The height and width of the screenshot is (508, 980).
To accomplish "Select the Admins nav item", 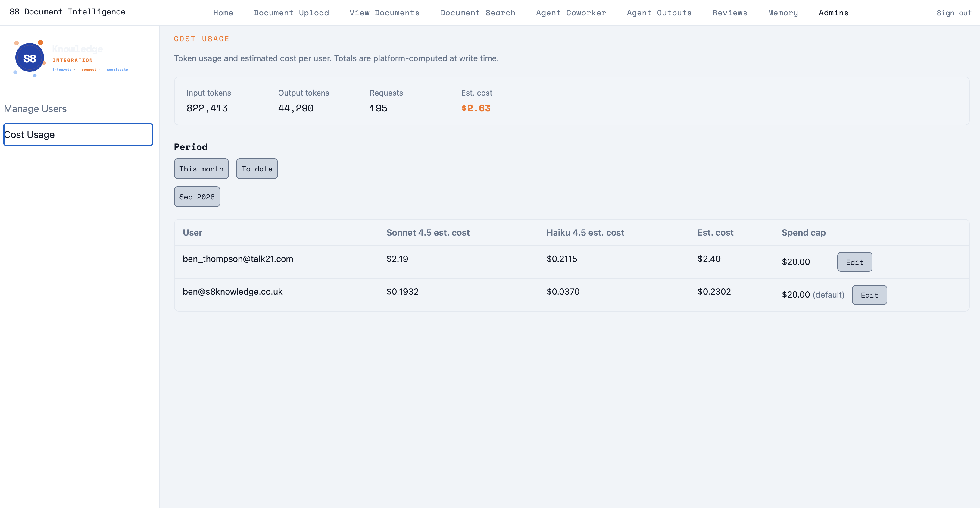I will pyautogui.click(x=833, y=13).
